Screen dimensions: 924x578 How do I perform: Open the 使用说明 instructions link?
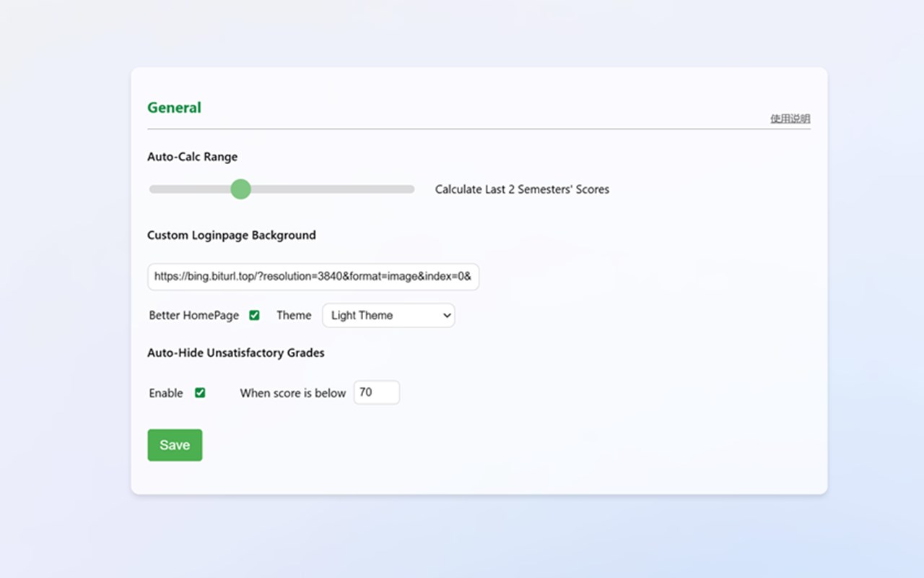click(790, 118)
